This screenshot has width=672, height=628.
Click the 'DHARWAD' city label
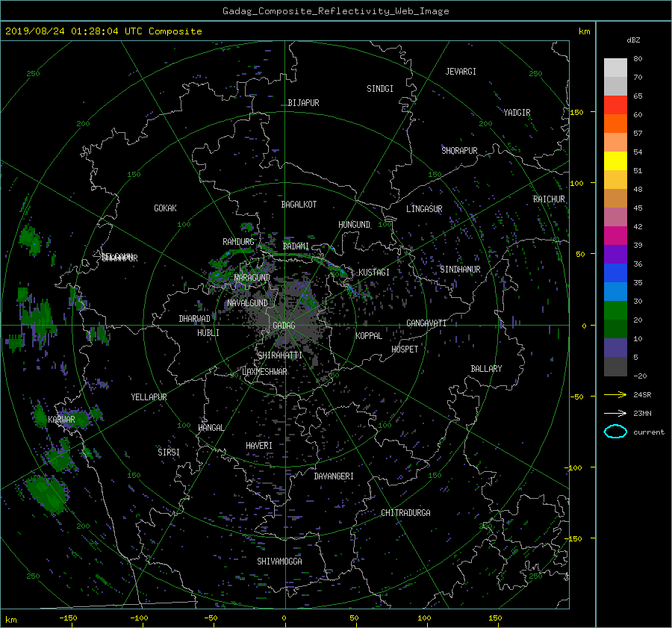(195, 319)
